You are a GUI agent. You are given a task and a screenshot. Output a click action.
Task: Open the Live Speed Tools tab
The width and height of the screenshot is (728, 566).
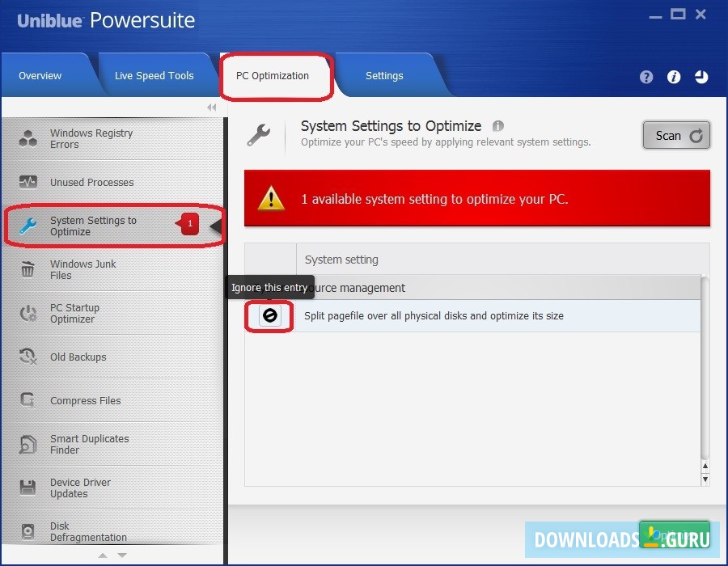[x=154, y=76]
